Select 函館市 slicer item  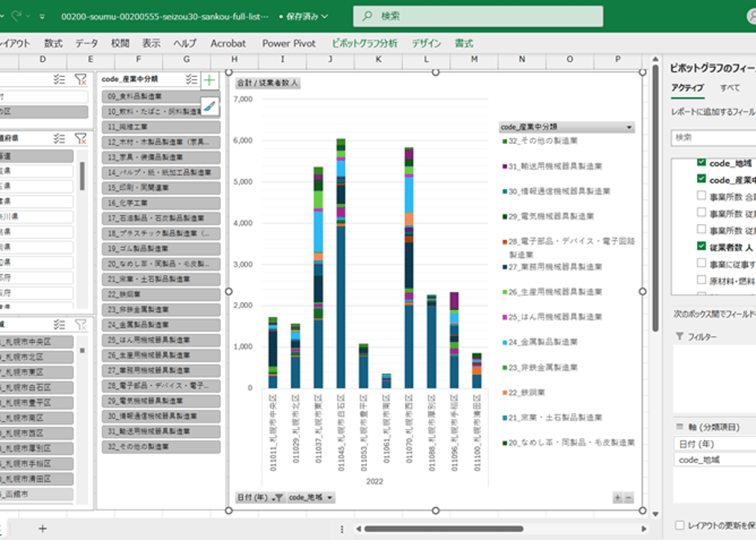[x=37, y=494]
